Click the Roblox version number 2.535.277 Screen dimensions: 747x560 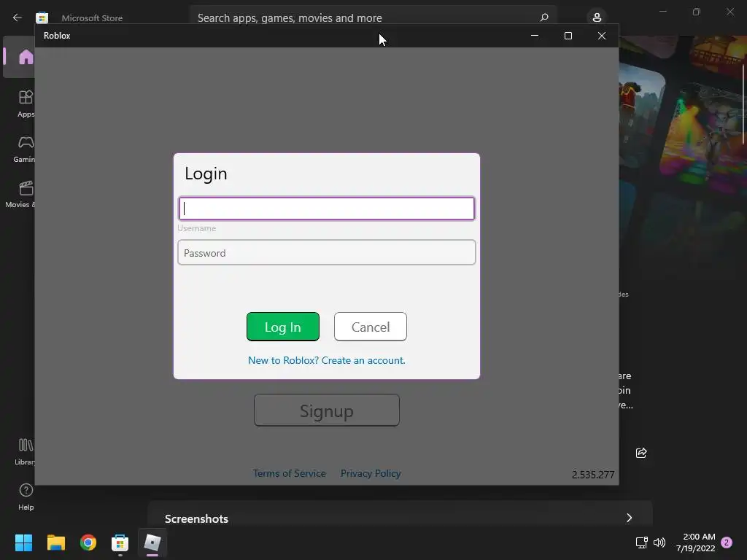593,475
